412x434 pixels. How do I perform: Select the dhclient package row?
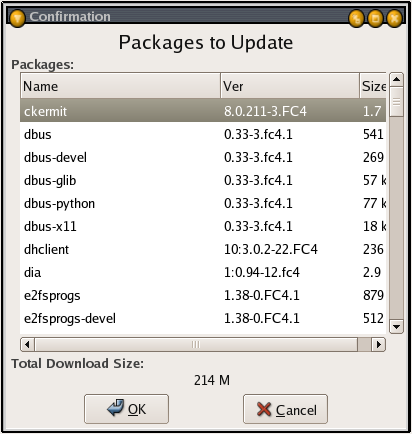tap(203, 249)
